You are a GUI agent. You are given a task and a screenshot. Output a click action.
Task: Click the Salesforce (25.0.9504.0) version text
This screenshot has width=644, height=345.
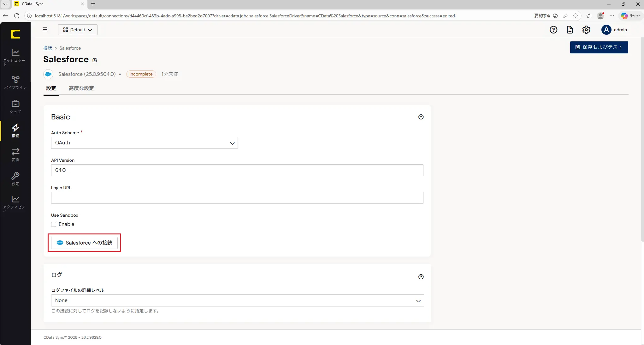pyautogui.click(x=87, y=74)
